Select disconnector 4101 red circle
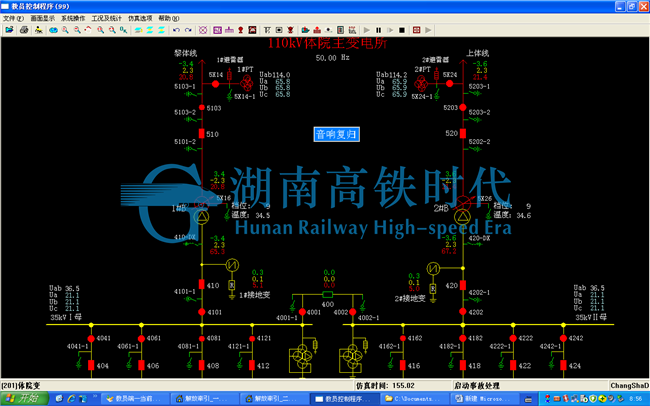This screenshot has width=650, height=406. [x=201, y=312]
